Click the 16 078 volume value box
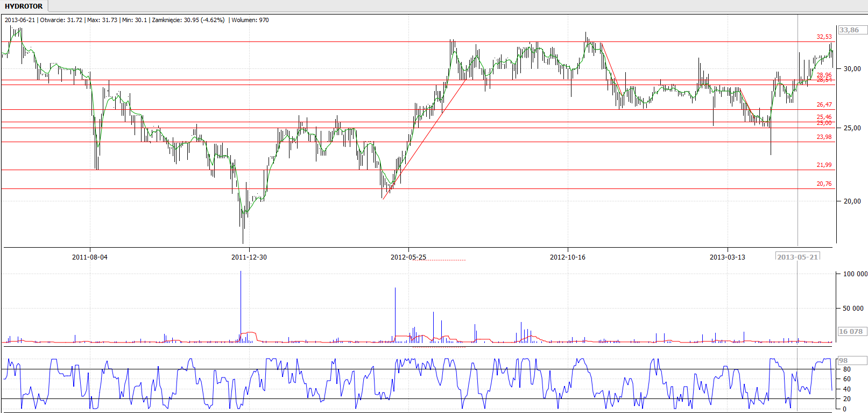The height and width of the screenshot is (413, 868). pos(852,331)
